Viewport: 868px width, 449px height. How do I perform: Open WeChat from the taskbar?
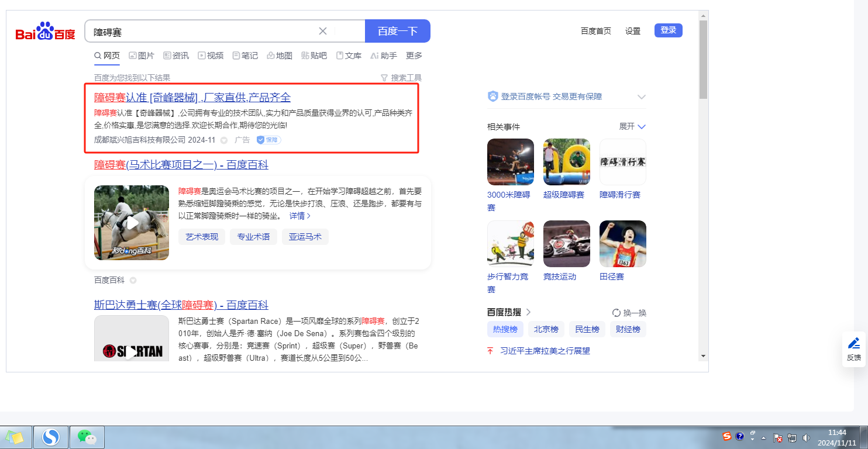click(87, 437)
